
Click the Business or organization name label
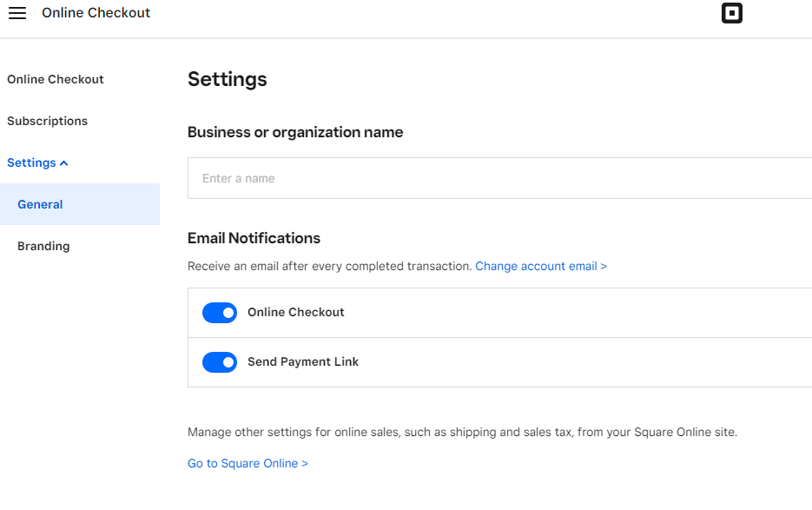coord(295,132)
